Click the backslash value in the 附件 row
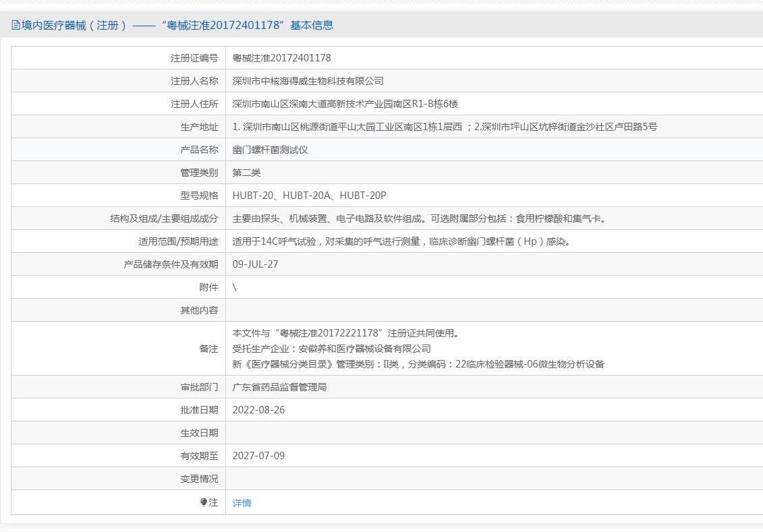Viewport: 763px width, 532px height. [235, 287]
